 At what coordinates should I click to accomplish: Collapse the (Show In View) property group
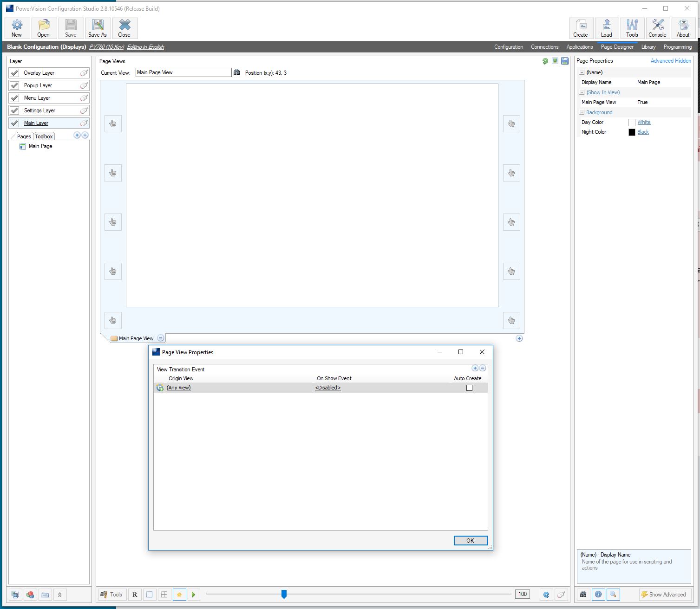click(582, 92)
